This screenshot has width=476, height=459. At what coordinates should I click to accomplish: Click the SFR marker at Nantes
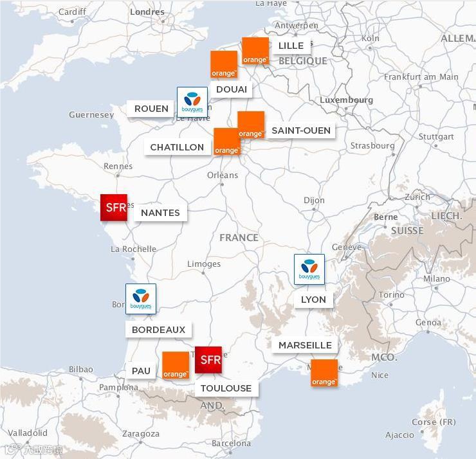click(114, 208)
